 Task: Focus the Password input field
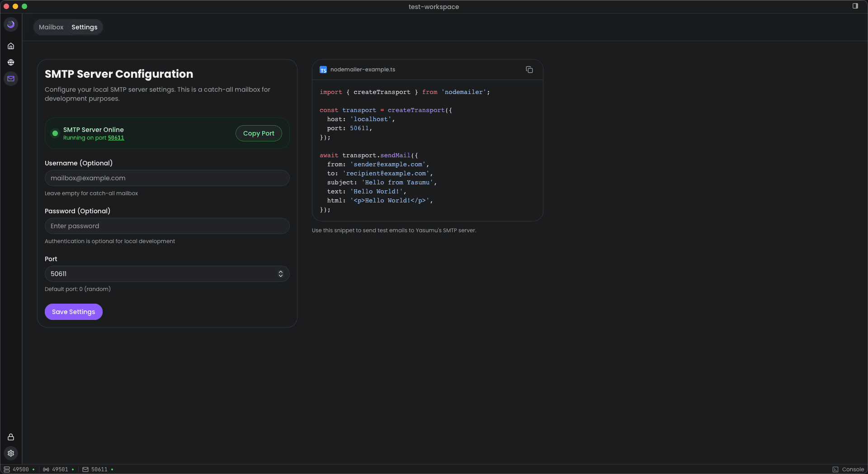167,226
